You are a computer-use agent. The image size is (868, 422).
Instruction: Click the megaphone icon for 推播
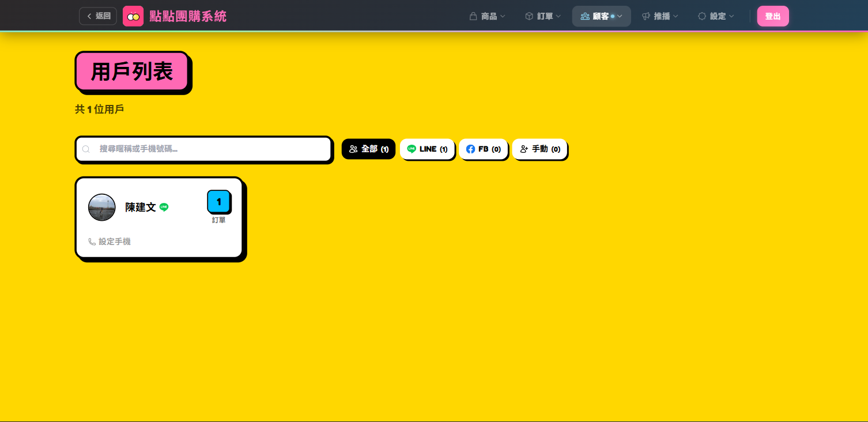tap(646, 16)
